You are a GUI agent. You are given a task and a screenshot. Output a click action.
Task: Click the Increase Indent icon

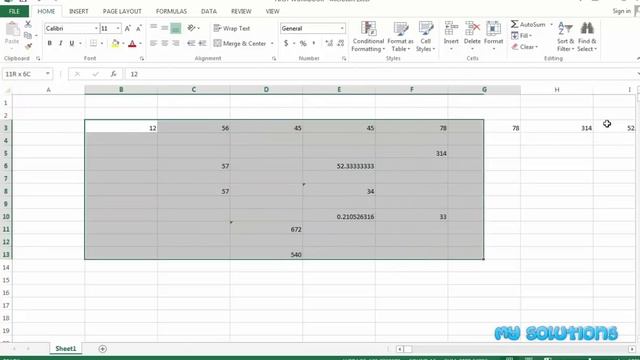click(202, 43)
